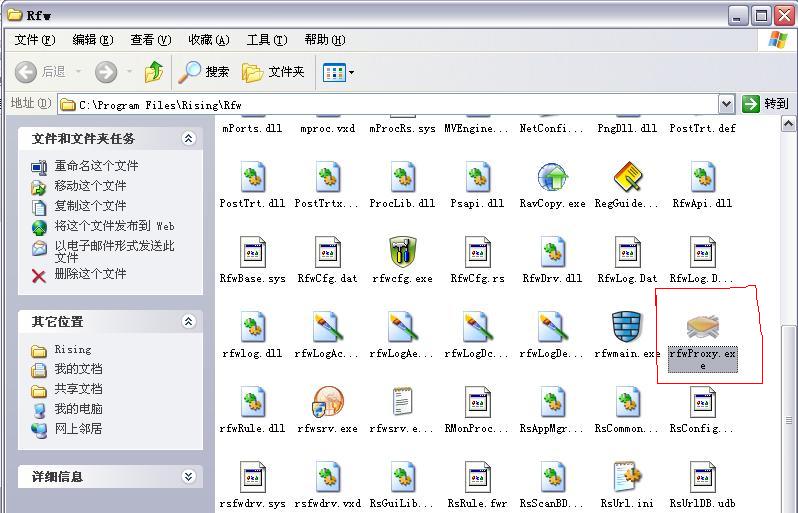Open the 查看(V) menu
The image size is (798, 513).
[151, 40]
